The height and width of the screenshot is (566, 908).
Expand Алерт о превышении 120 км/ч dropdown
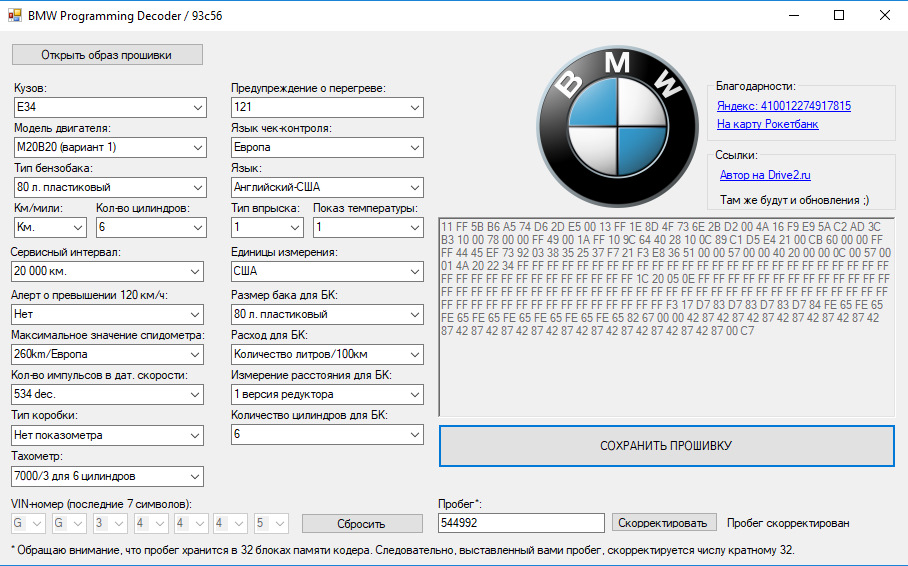coord(107,314)
